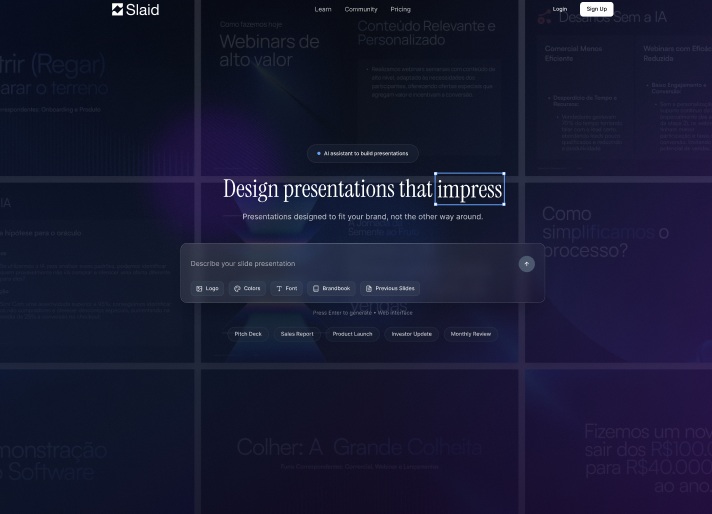
Task: Open the Colors option
Action: coord(247,288)
